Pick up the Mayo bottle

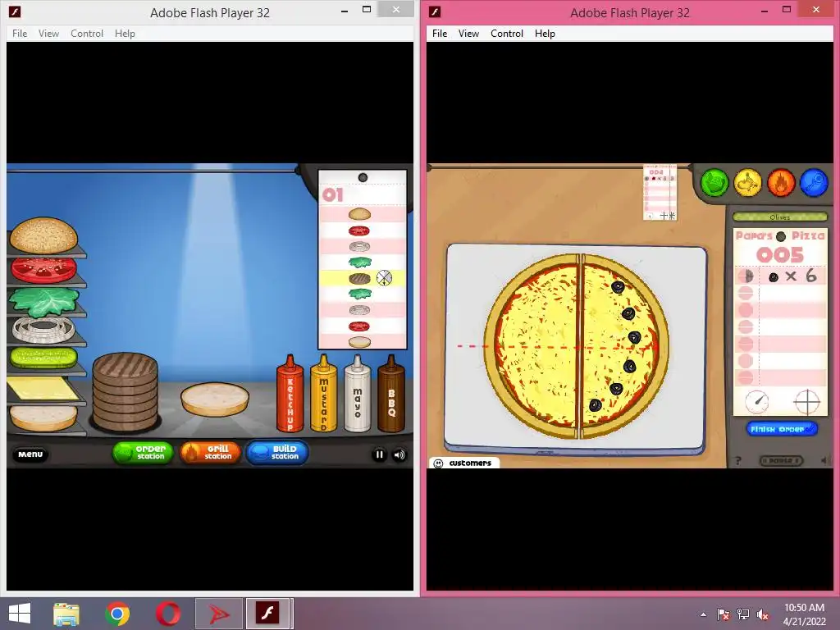[x=358, y=393]
